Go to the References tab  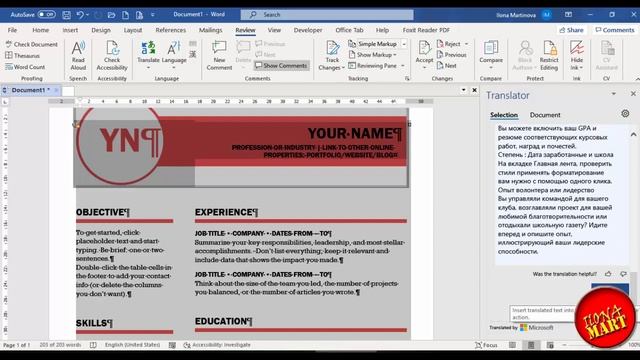(171, 30)
